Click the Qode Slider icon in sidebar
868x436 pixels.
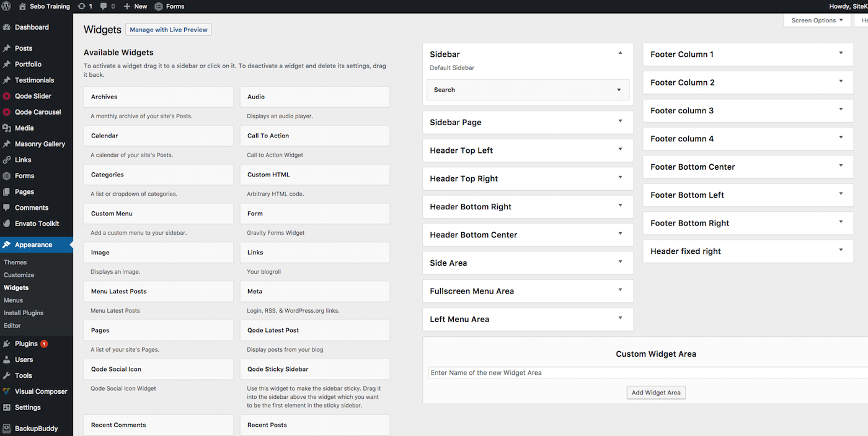pyautogui.click(x=7, y=97)
